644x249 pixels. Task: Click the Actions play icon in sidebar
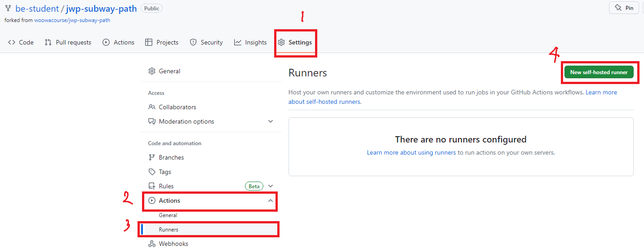[152, 200]
